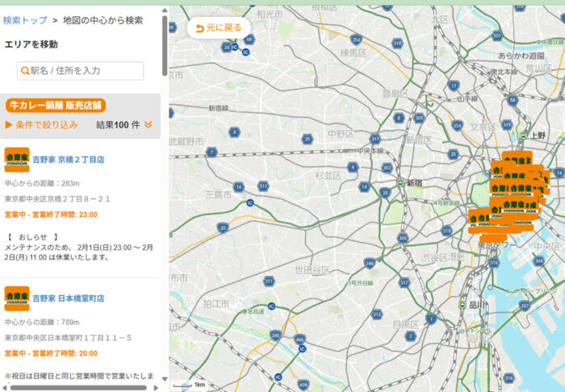565x392 pixels.
Task: Click the route 20 shield near 三鷹市
Action: (223, 227)
